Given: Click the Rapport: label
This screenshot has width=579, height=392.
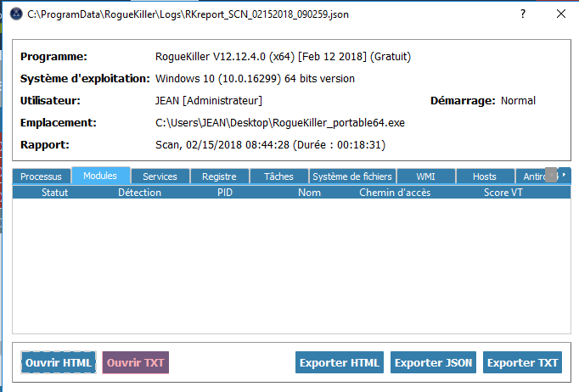Looking at the screenshot, I should [45, 145].
